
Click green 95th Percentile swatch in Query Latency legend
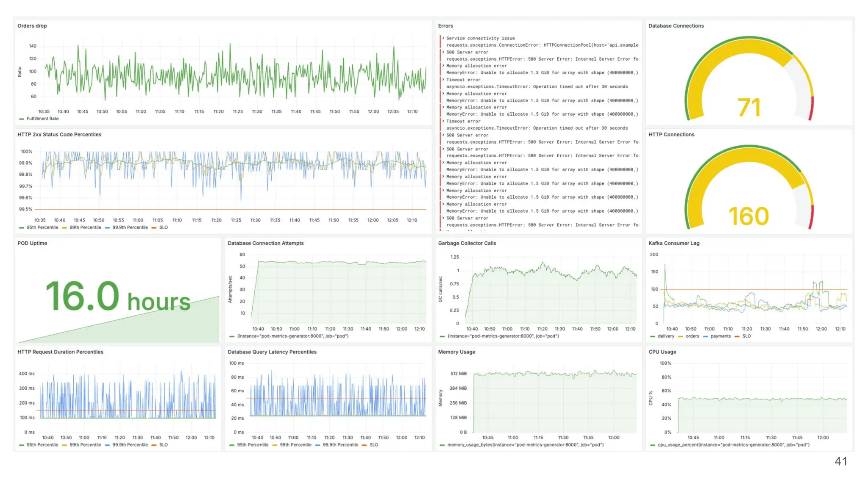click(232, 445)
